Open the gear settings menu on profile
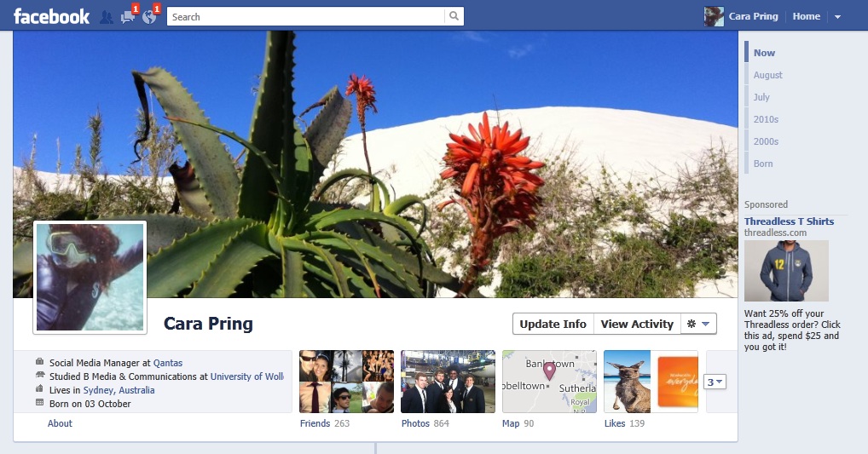 [698, 324]
